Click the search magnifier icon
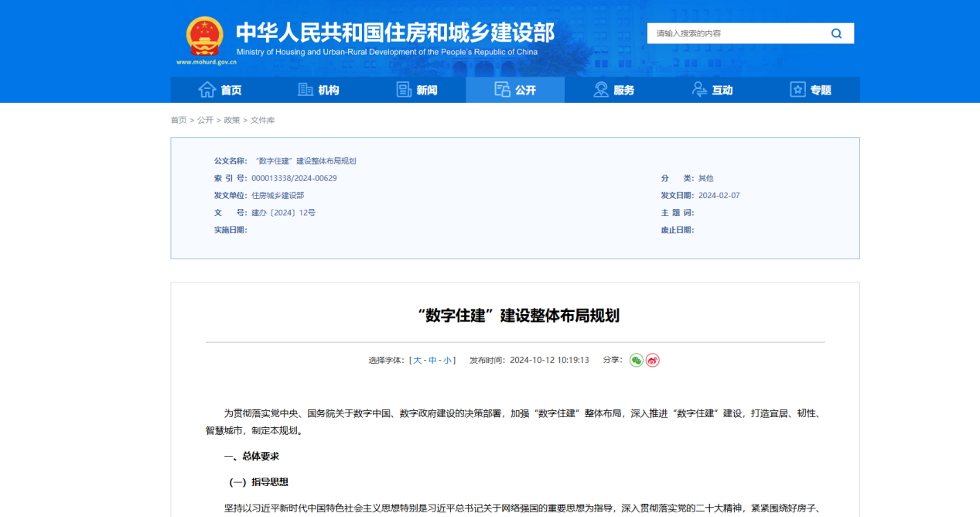The image size is (980, 517). tap(836, 33)
